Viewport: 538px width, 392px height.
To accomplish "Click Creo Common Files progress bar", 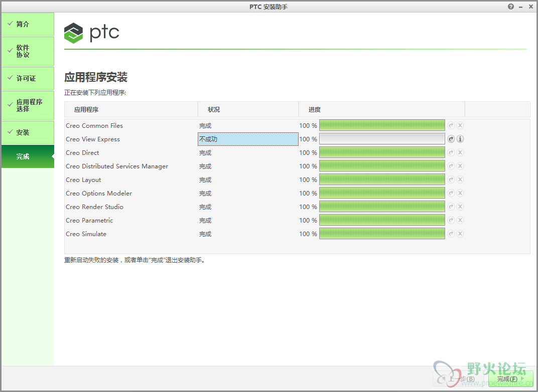I will point(382,125).
